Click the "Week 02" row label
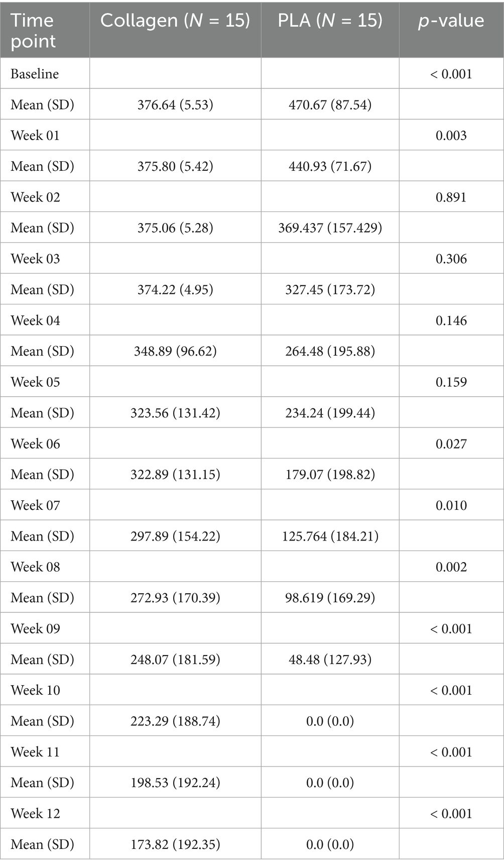504x868 pixels. tap(35, 197)
